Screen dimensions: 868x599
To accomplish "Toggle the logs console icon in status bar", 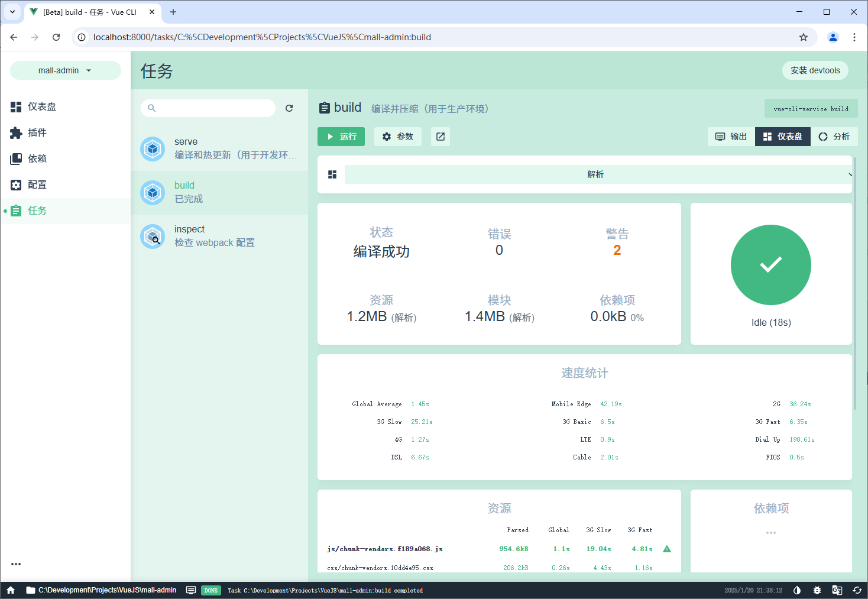I will click(x=191, y=590).
